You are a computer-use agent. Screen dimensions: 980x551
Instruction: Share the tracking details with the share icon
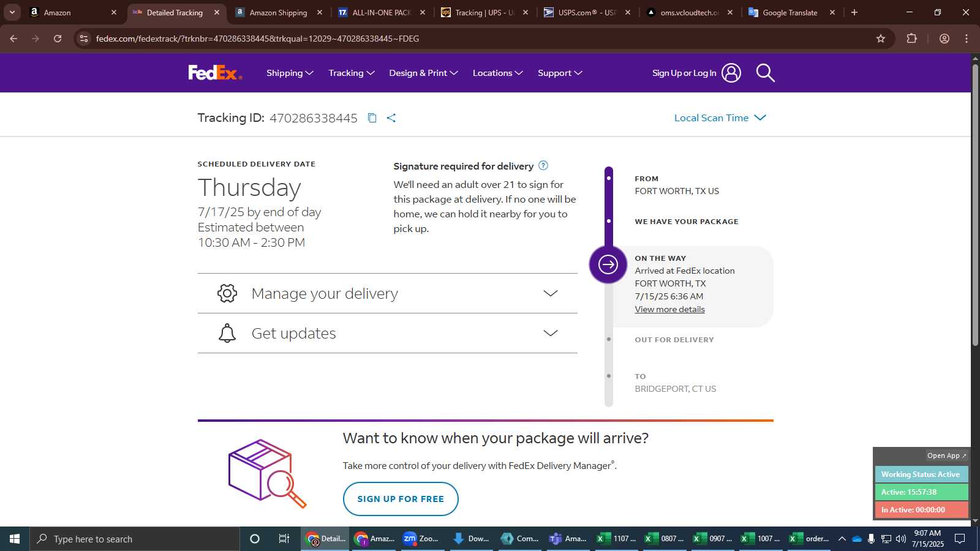point(391,118)
